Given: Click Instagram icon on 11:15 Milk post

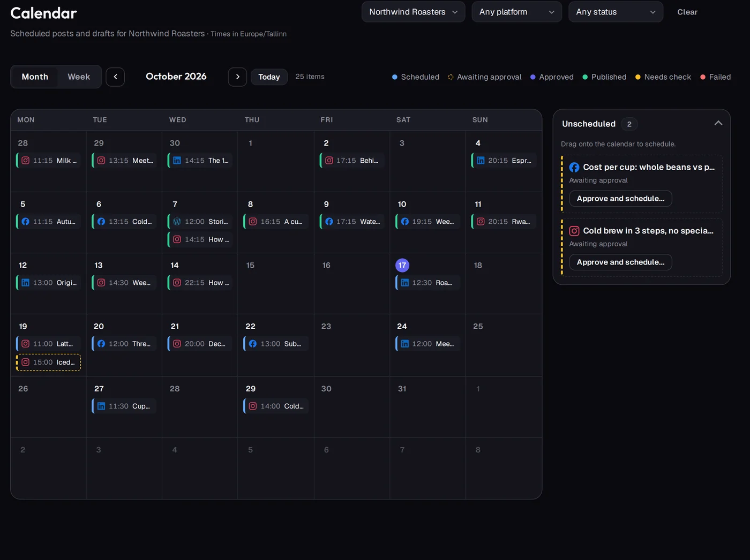Looking at the screenshot, I should [25, 161].
